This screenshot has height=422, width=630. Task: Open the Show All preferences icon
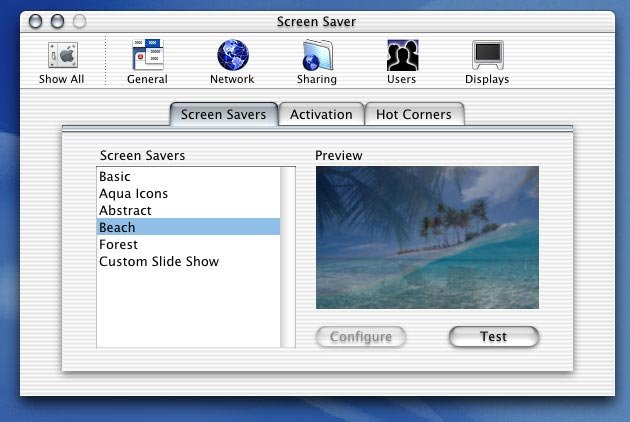point(63,55)
